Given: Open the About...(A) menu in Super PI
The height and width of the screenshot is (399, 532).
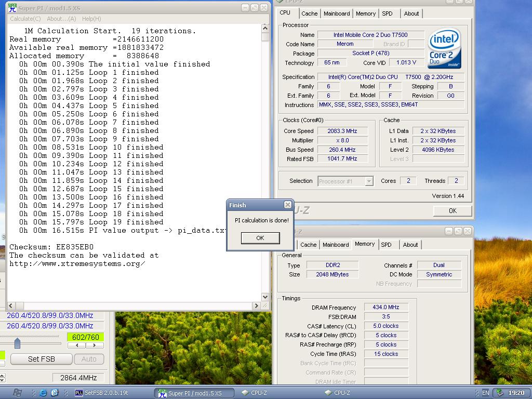Looking at the screenshot, I should click(61, 19).
